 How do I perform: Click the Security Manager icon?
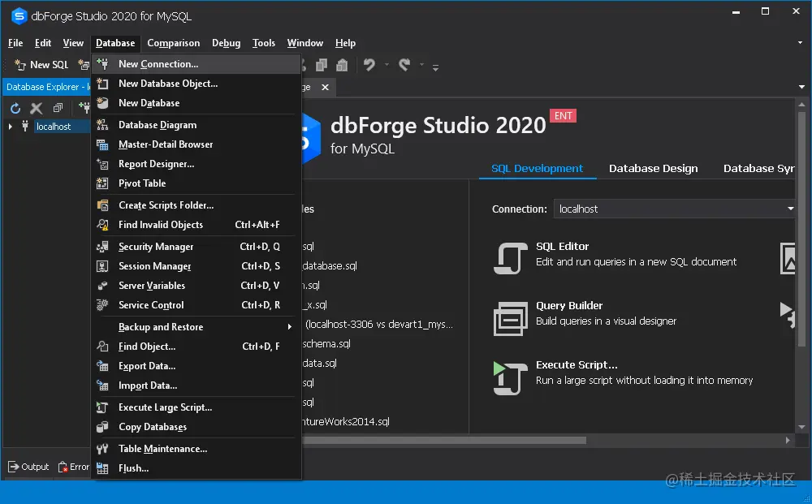point(102,246)
